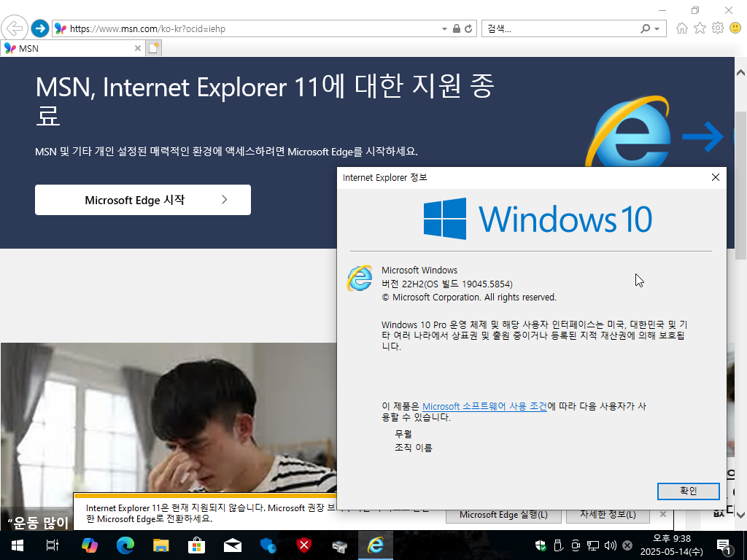
Task: Open Favorites star icon
Action: 700,28
